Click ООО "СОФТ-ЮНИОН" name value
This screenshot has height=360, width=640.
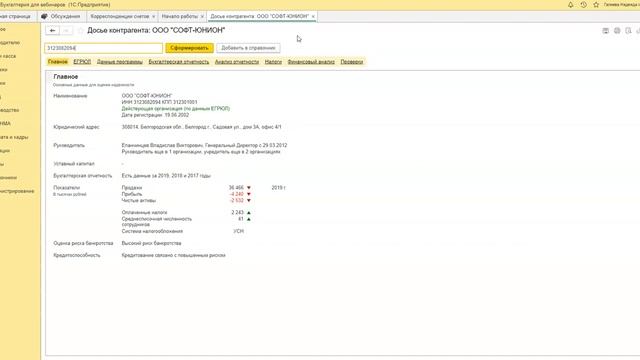(147, 96)
